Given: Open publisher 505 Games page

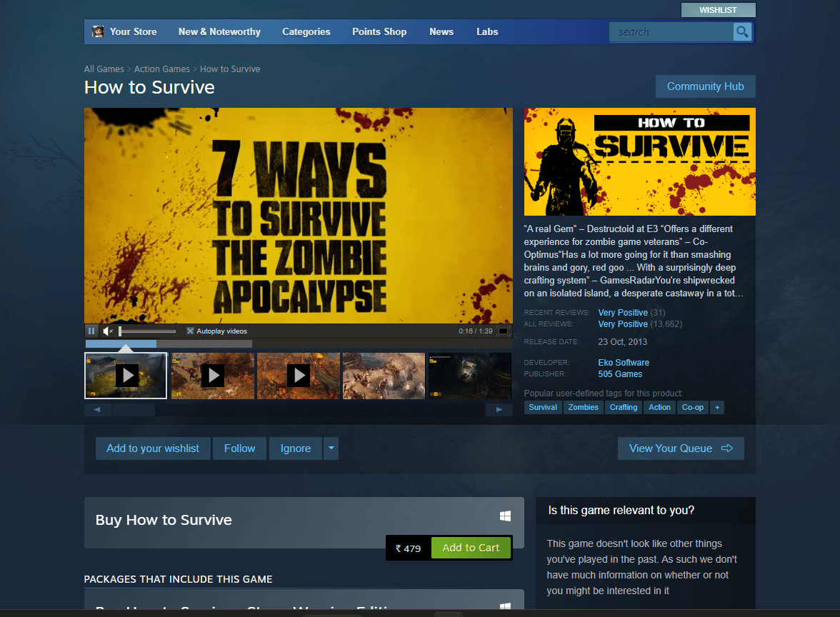Looking at the screenshot, I should (620, 374).
